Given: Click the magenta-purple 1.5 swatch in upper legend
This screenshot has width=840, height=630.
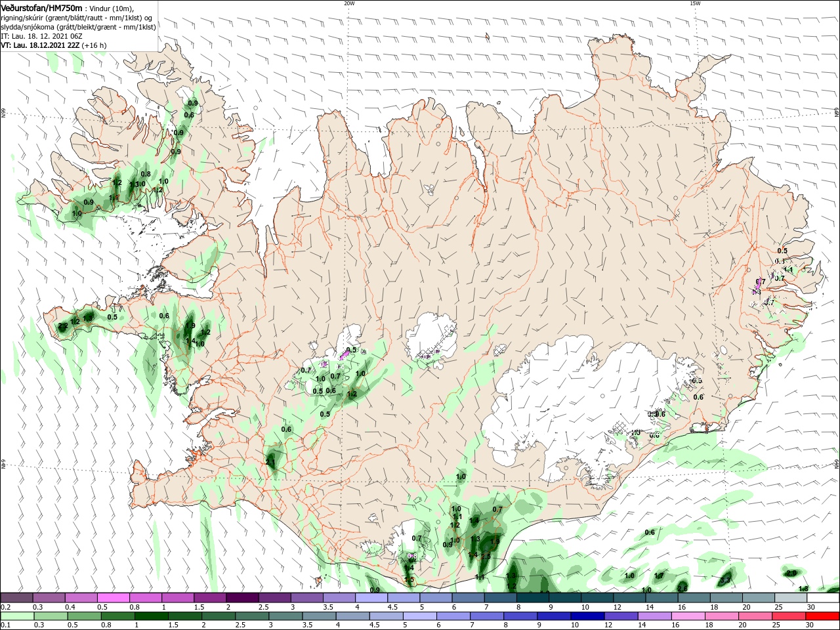Looking at the screenshot, I should point(210,598).
